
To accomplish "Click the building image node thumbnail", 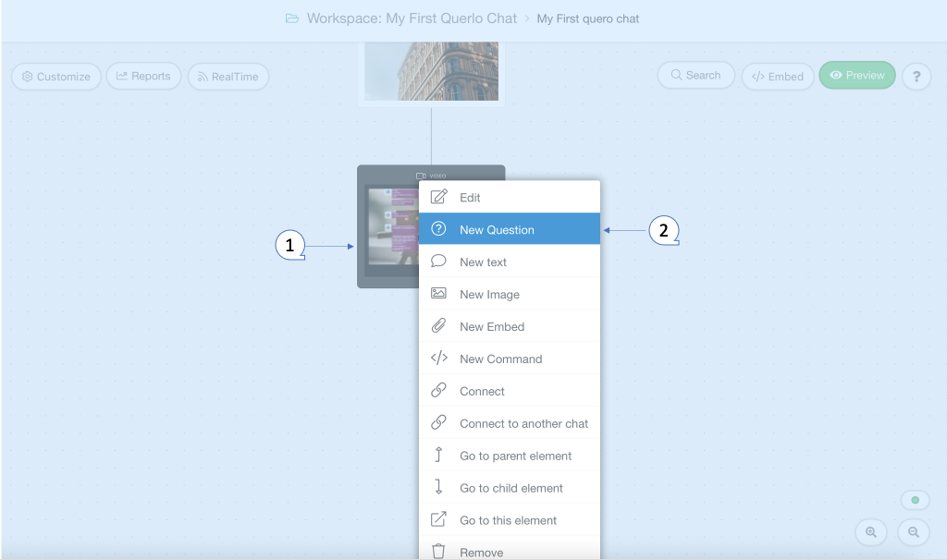I will [431, 71].
